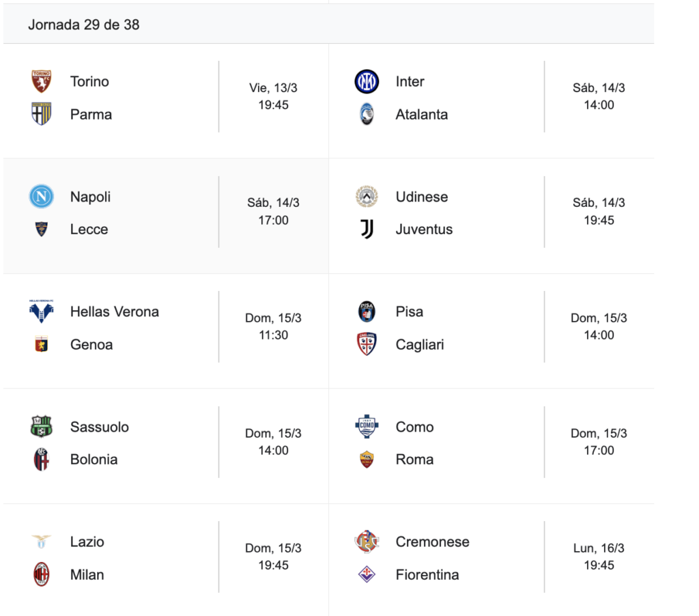Select the Parma team name
This screenshot has height=616, width=699.
tap(91, 114)
